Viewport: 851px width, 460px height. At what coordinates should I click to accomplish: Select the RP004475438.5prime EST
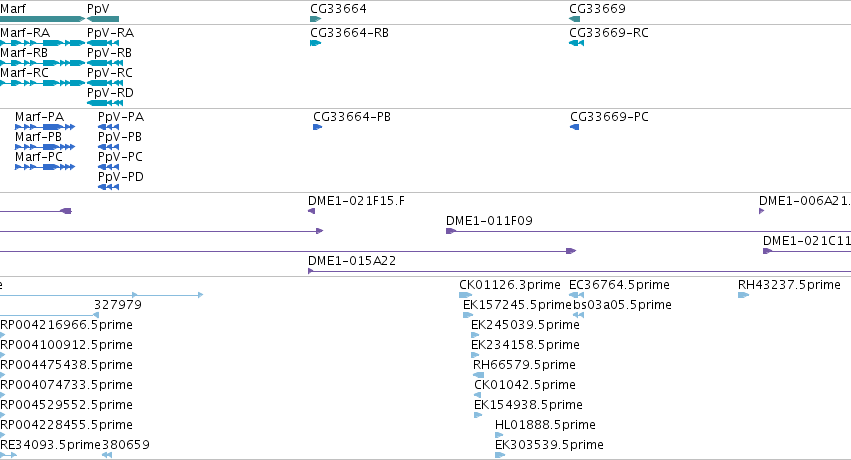click(x=2, y=375)
